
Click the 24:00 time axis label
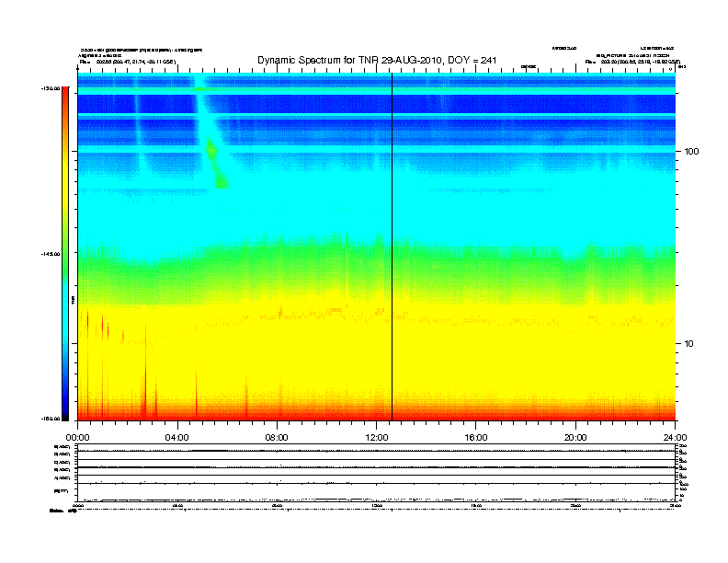click(675, 438)
